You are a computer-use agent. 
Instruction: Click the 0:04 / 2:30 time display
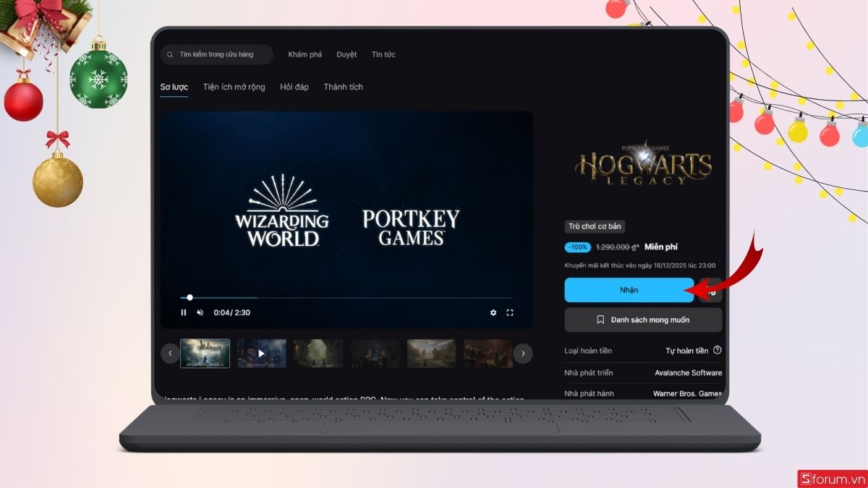232,313
